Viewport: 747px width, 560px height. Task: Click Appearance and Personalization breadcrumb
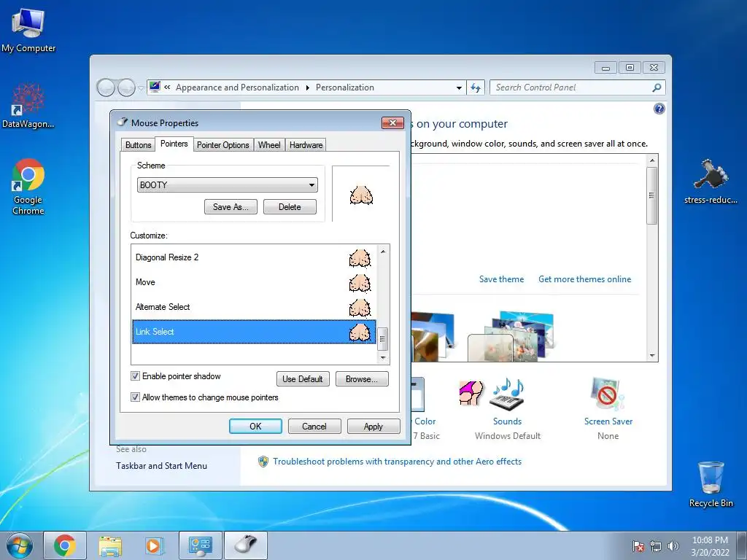237,87
